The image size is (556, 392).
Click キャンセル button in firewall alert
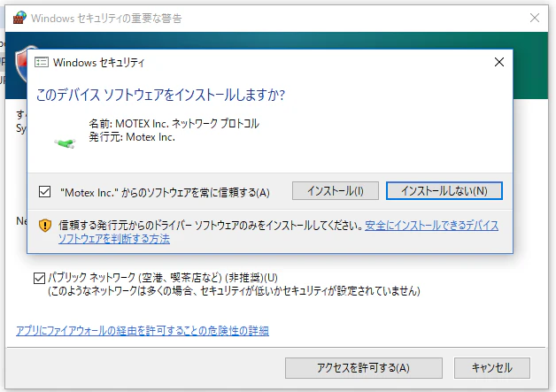point(492,368)
